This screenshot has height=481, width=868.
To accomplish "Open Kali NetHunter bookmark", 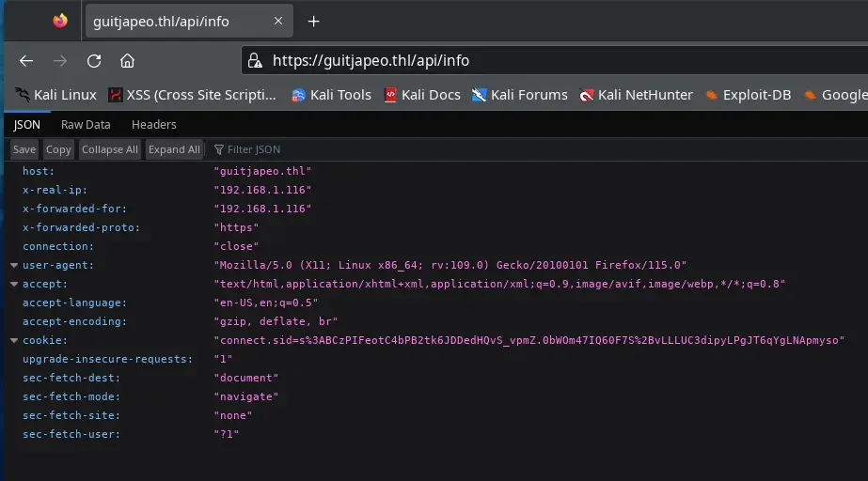I will point(636,95).
